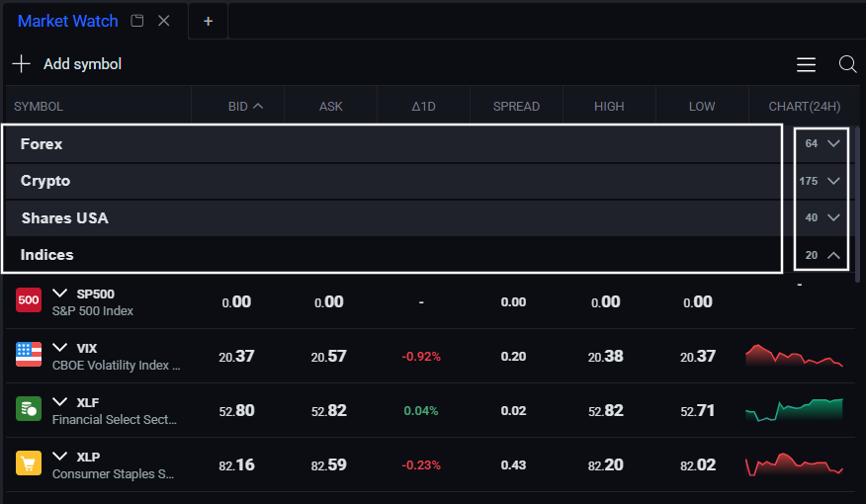Sort by Δ1D column header
This screenshot has height=504, width=866.
(424, 107)
